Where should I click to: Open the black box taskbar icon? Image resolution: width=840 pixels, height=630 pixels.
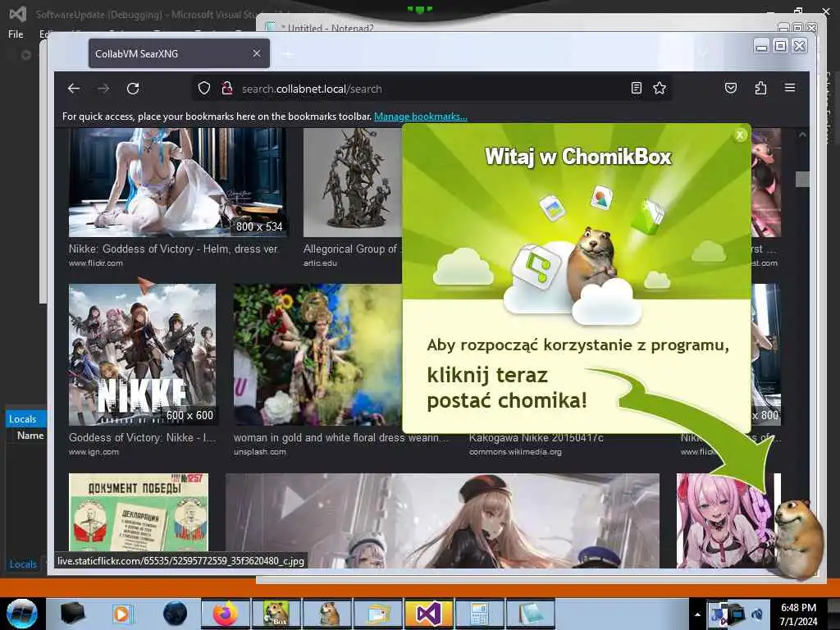pos(72,614)
